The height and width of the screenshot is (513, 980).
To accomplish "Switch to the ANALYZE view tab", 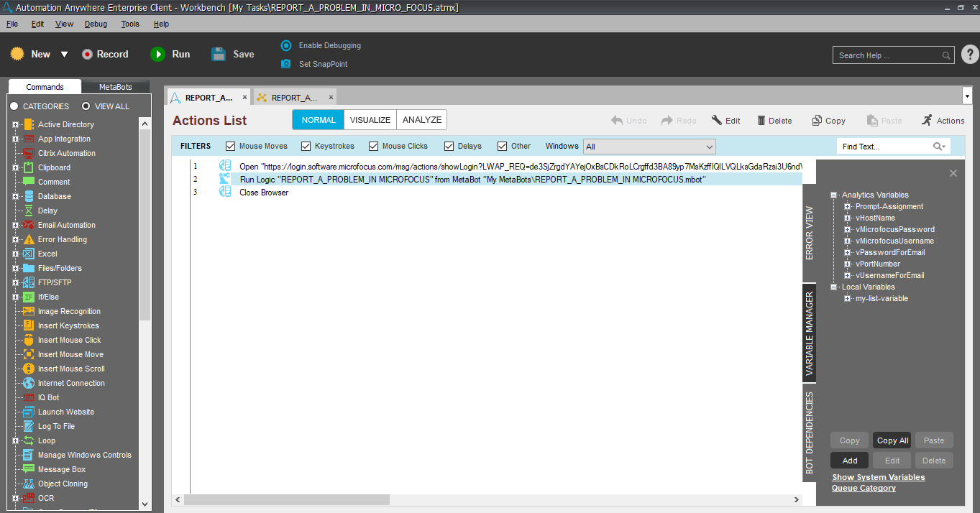I will click(x=422, y=120).
